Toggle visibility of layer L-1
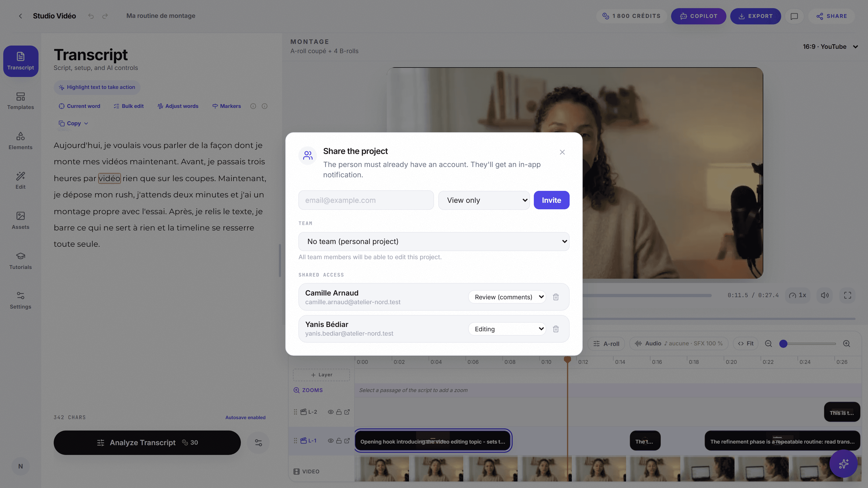Viewport: 868px width, 488px height. [331, 441]
